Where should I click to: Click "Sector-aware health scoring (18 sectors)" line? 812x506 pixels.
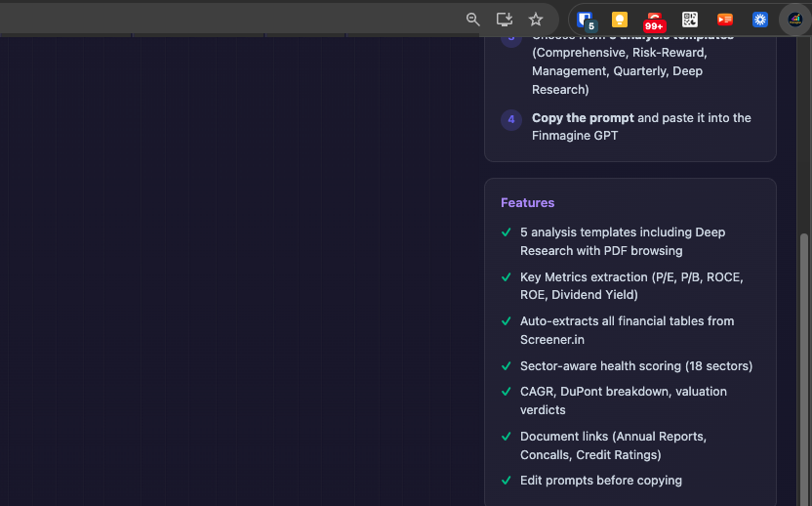[x=636, y=366]
